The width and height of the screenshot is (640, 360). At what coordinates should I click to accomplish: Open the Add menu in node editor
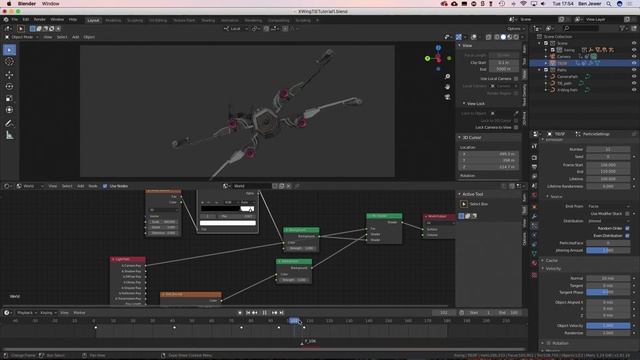[x=80, y=186]
